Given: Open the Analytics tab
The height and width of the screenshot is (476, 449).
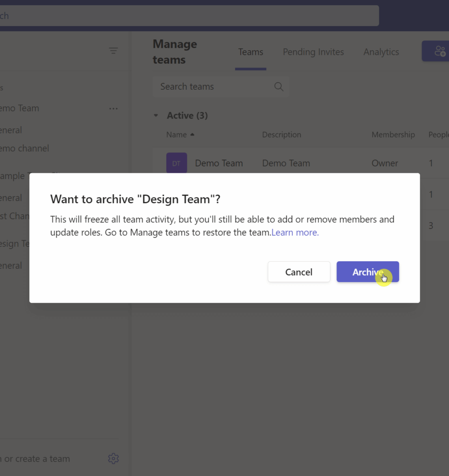Looking at the screenshot, I should (x=381, y=52).
